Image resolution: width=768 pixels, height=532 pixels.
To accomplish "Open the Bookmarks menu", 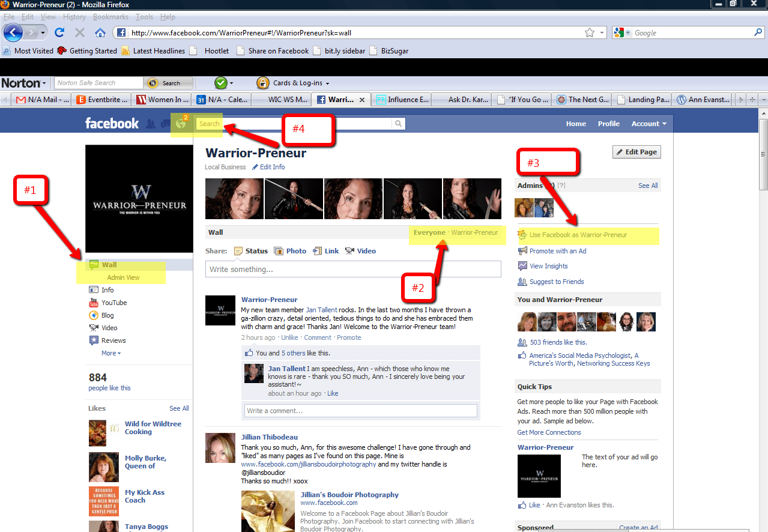I will coord(110,17).
